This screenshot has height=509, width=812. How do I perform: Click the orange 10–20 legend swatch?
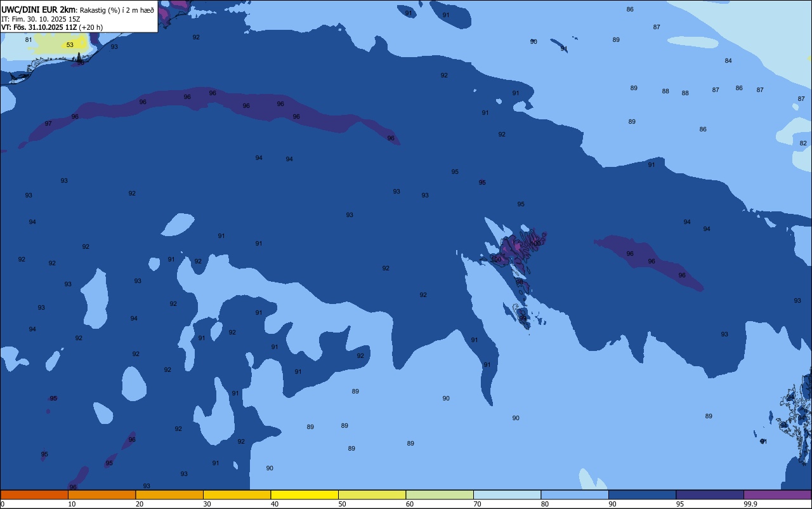(101, 494)
